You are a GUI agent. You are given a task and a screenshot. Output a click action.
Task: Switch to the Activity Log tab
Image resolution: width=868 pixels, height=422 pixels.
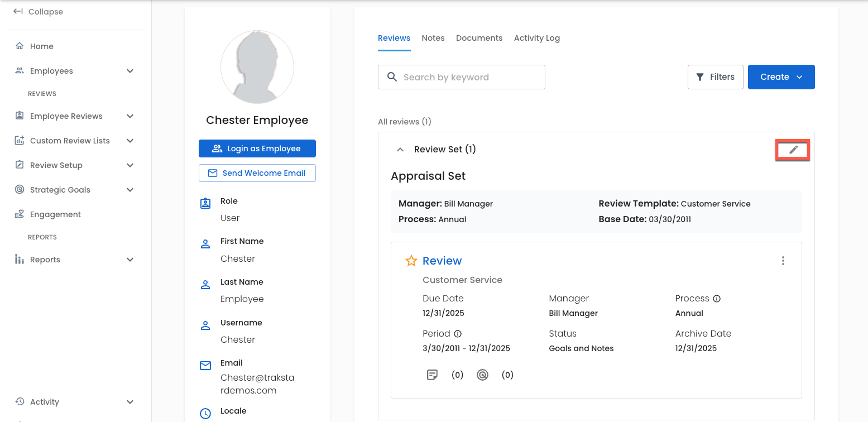536,38
